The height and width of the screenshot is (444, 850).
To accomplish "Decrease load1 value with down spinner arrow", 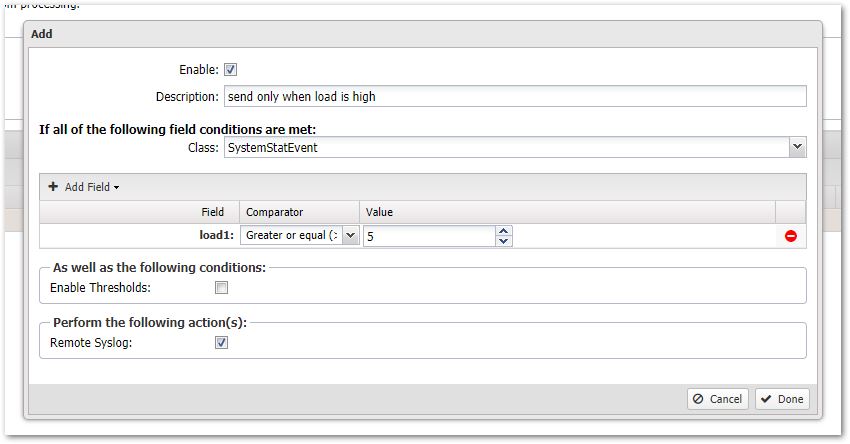I will coord(504,241).
